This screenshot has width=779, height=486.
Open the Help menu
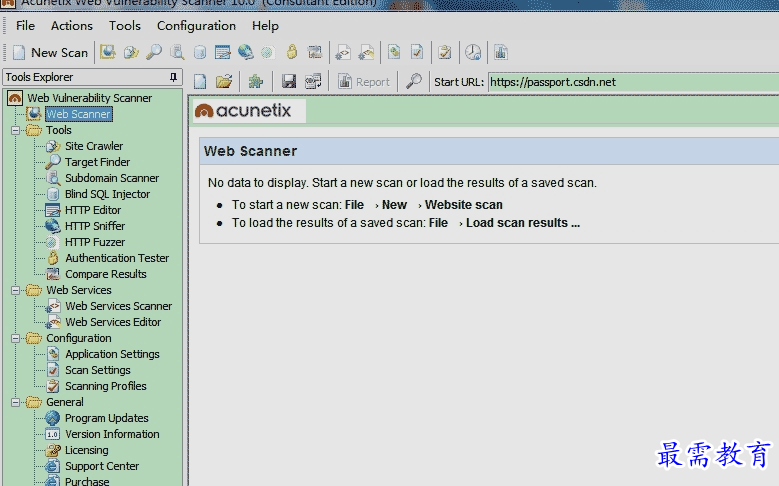[265, 26]
